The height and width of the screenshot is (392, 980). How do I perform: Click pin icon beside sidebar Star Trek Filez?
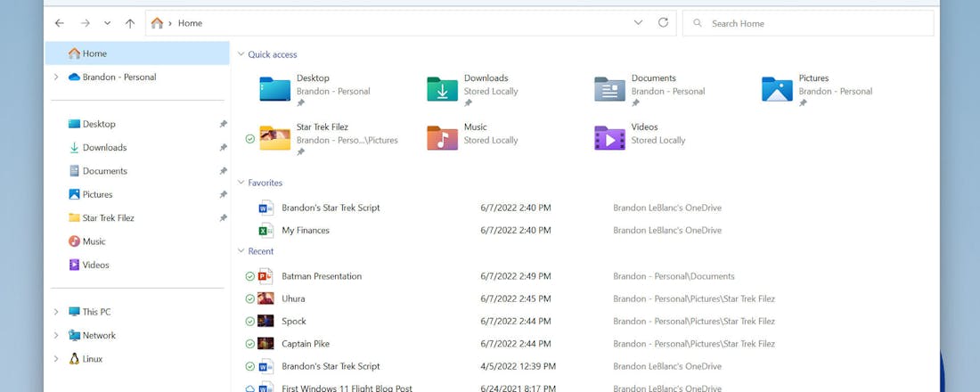coord(223,217)
